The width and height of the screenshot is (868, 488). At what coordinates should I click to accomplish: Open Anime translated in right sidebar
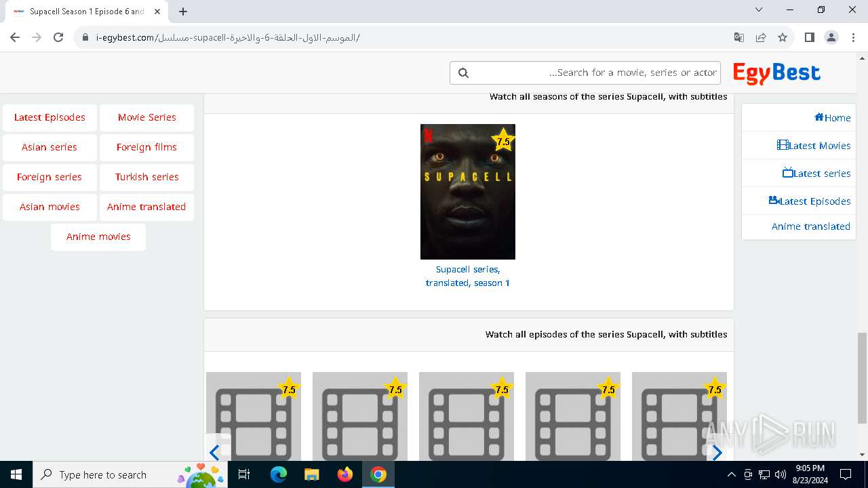(811, 226)
